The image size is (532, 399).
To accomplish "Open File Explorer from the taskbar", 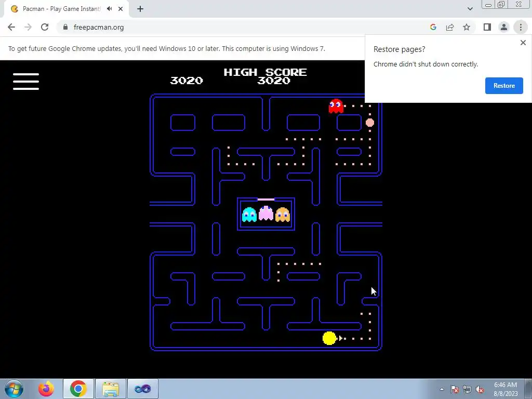I will coord(111,389).
